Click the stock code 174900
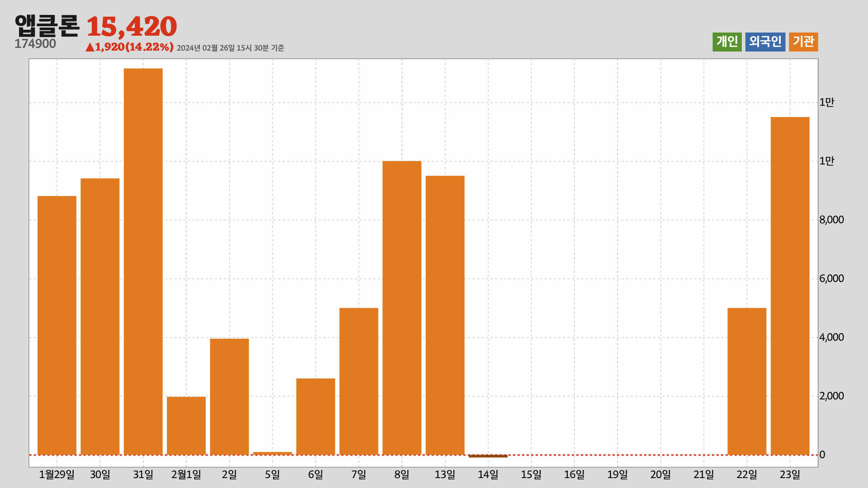 (x=35, y=44)
